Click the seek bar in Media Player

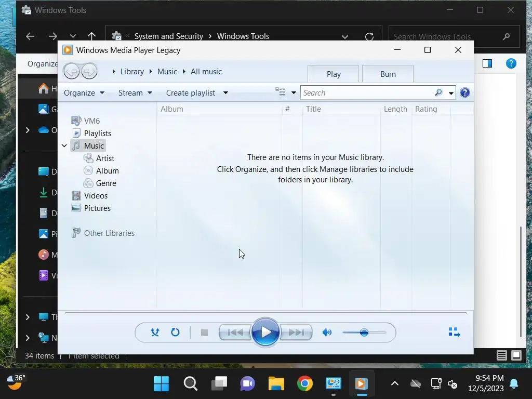(x=265, y=313)
